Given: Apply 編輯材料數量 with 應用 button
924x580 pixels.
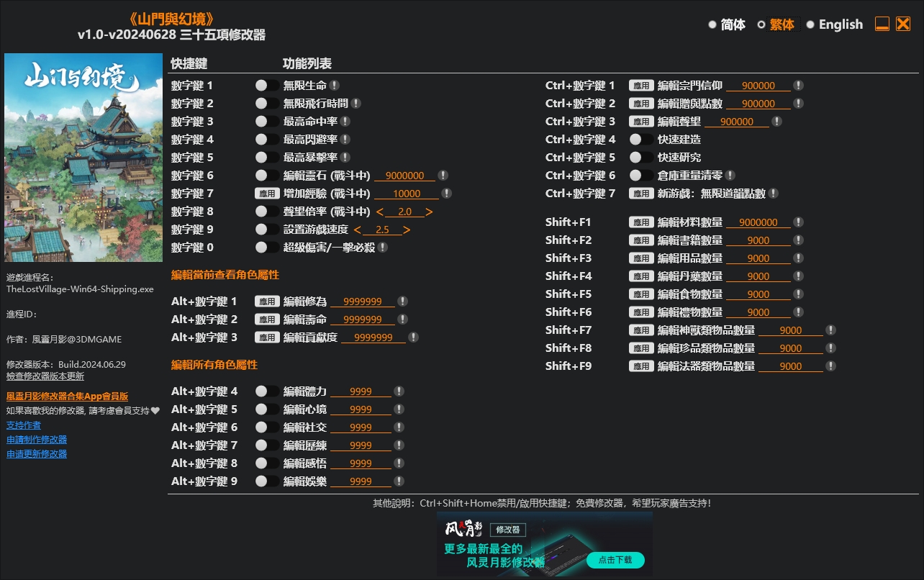Looking at the screenshot, I should tap(641, 222).
